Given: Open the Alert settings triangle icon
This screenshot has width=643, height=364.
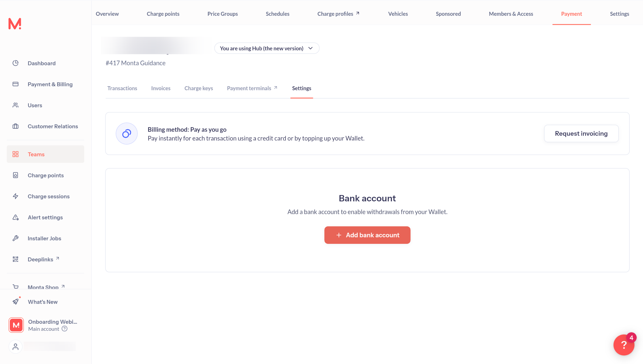Looking at the screenshot, I should [16, 217].
